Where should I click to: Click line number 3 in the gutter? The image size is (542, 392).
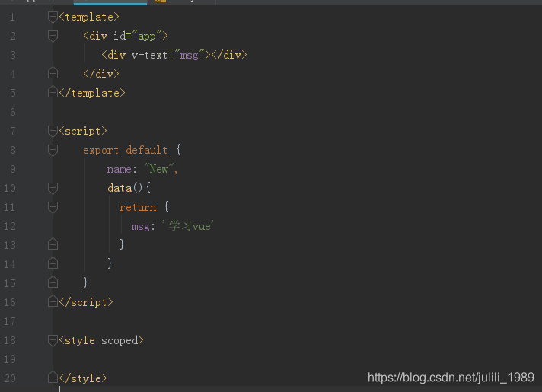tap(13, 55)
